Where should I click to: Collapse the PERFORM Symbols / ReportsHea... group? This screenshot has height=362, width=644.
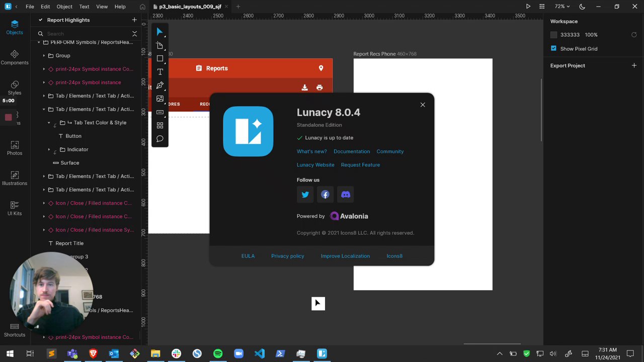(x=39, y=42)
